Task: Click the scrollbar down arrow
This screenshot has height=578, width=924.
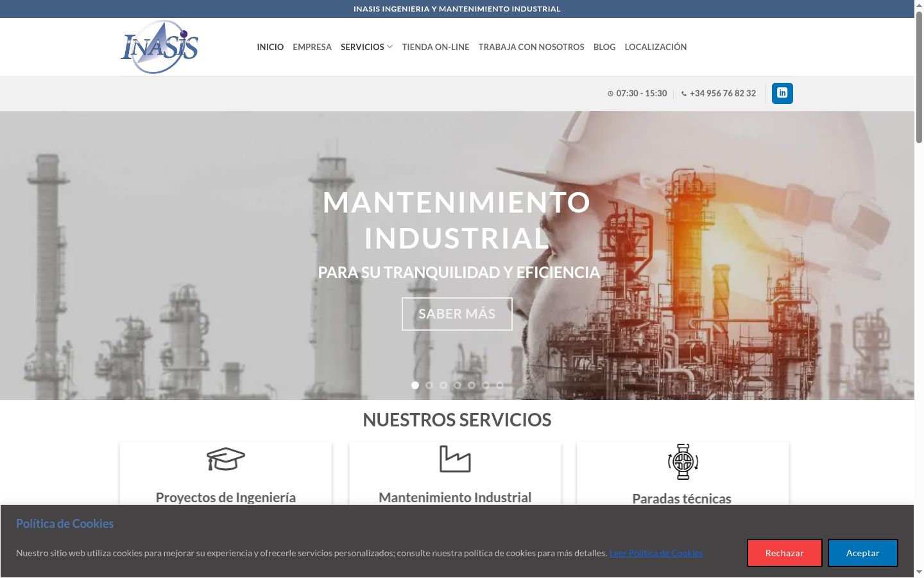Action: point(919,572)
